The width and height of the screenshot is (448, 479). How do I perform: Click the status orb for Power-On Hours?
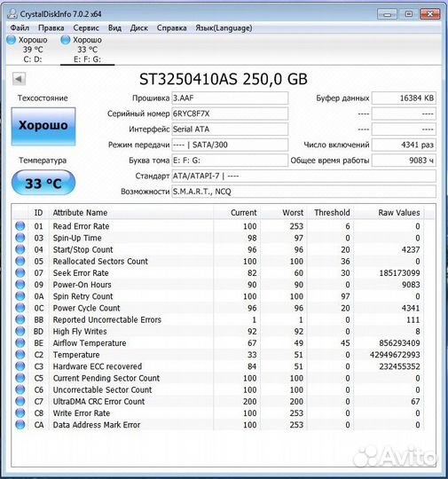[20, 285]
